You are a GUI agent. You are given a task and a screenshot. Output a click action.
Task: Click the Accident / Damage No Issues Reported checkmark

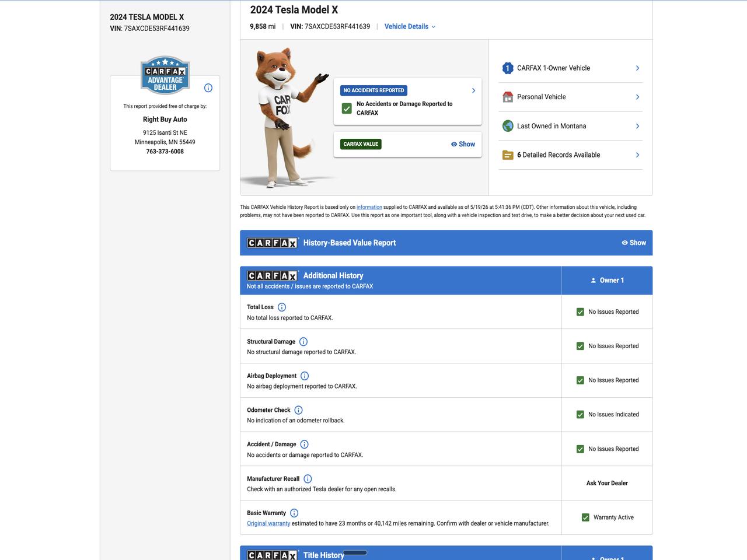click(580, 449)
